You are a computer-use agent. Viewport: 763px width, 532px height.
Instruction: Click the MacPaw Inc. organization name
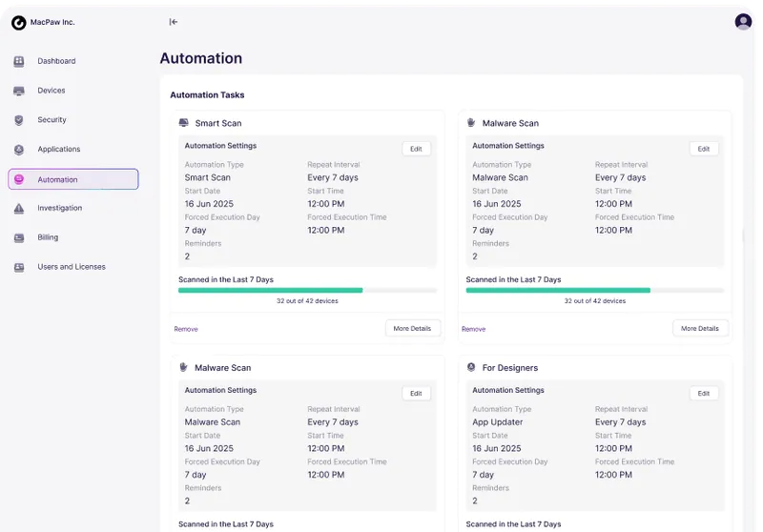[52, 22]
